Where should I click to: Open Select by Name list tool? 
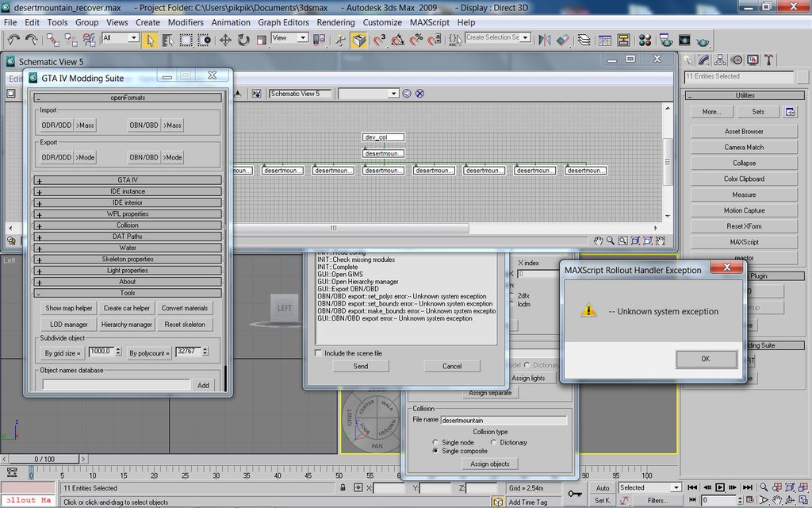coord(168,40)
